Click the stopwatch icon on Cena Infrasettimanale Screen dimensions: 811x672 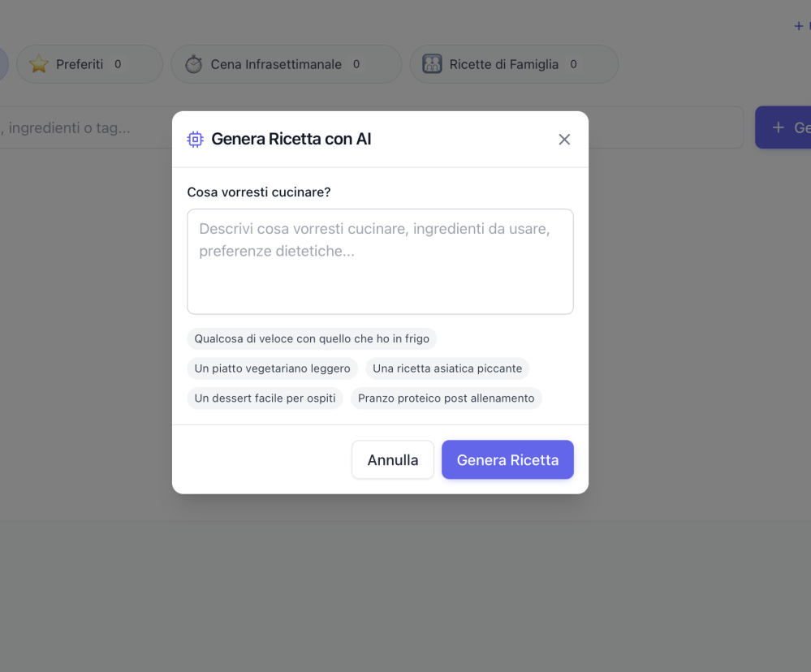coord(193,64)
